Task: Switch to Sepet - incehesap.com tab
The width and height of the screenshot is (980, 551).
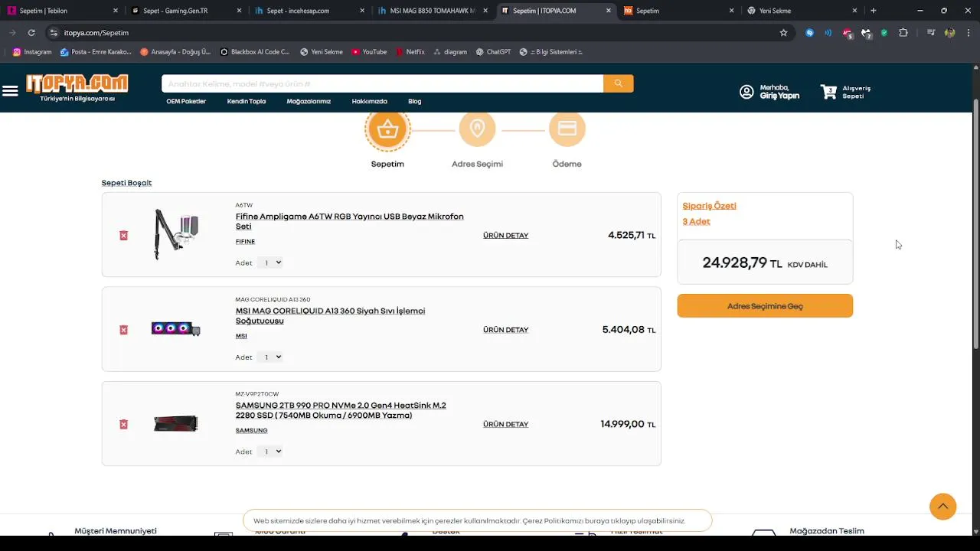Action: coord(311,11)
